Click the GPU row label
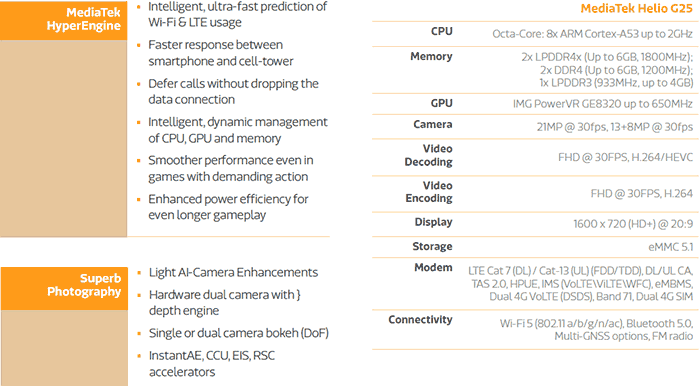Image resolution: width=700 pixels, height=386 pixels. (x=442, y=103)
